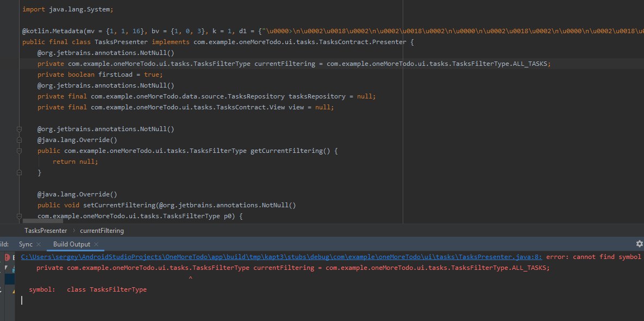Place cursor on 'import java.lang.System;' line
The height and width of the screenshot is (321, 644).
click(68, 9)
